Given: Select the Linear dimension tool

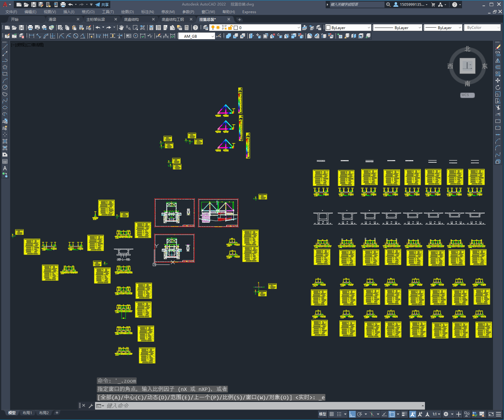Looking at the screenshot, I should [32, 36].
